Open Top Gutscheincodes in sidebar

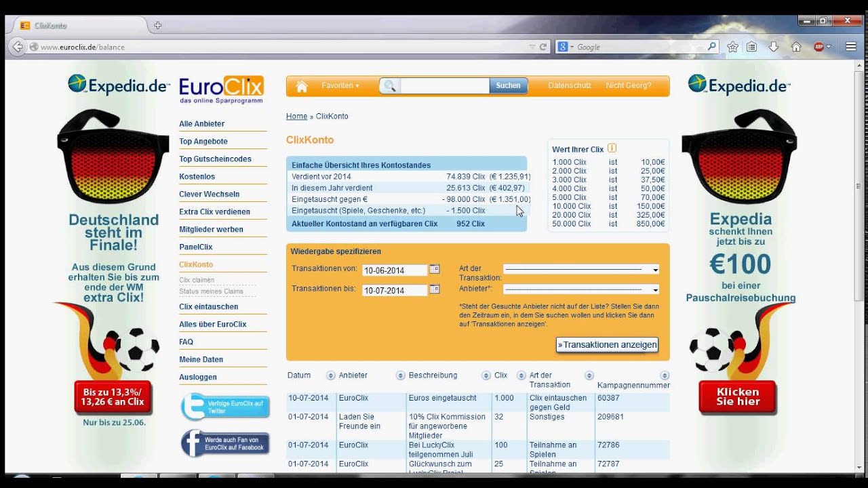(215, 159)
